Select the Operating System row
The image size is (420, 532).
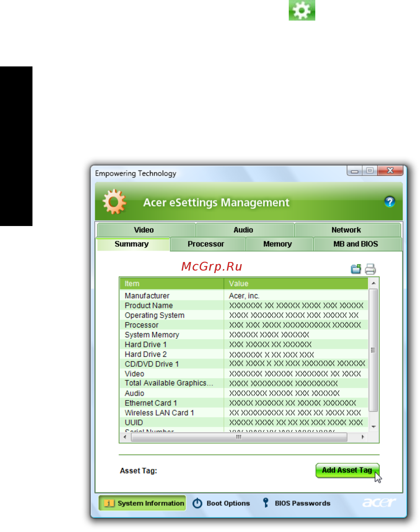coord(244,315)
